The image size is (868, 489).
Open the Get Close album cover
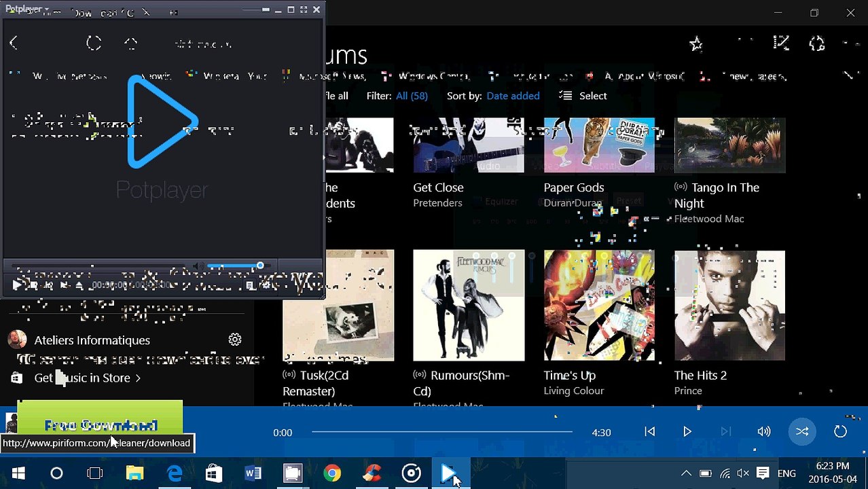pos(469,145)
